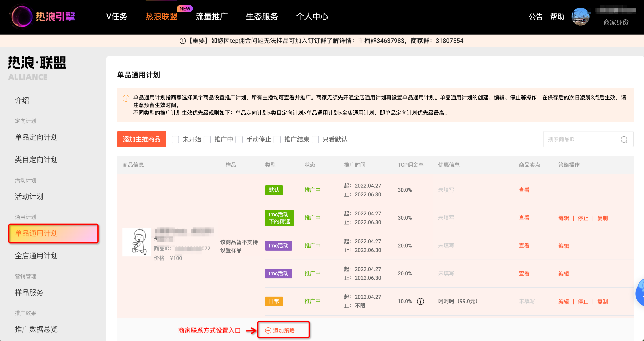This screenshot has width=644, height=341.
Task: Open the 帮助 link
Action: point(557,17)
